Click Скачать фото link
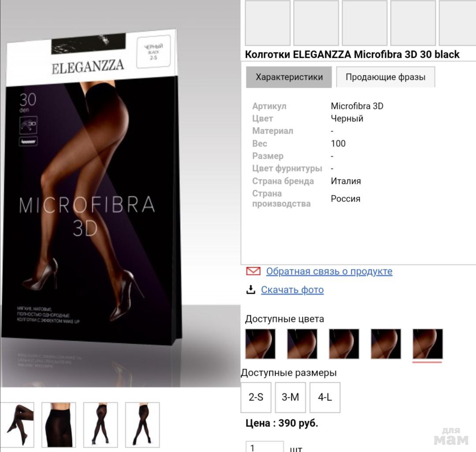This screenshot has width=476, height=452. pos(292,290)
